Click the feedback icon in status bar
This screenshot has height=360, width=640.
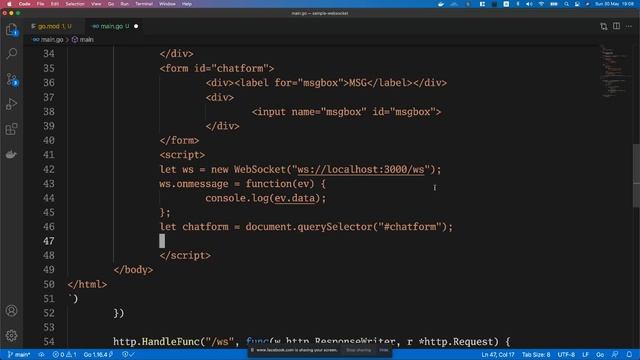pos(615,354)
